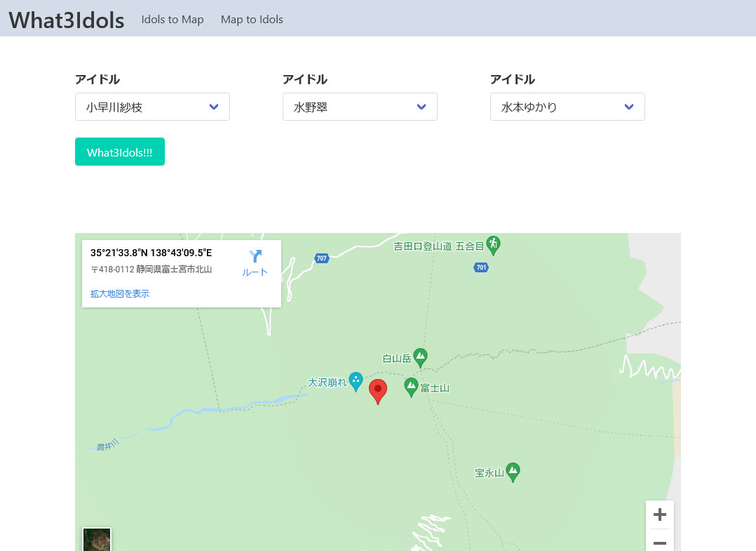This screenshot has width=756, height=551.
Task: Click the red location pin marker
Action: 378,391
